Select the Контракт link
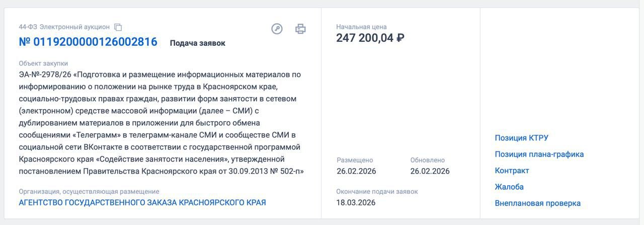The width and height of the screenshot is (644, 225). (x=512, y=171)
